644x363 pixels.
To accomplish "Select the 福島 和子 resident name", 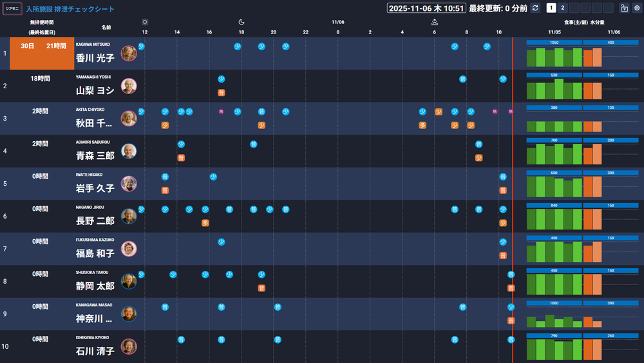I will pos(95,253).
